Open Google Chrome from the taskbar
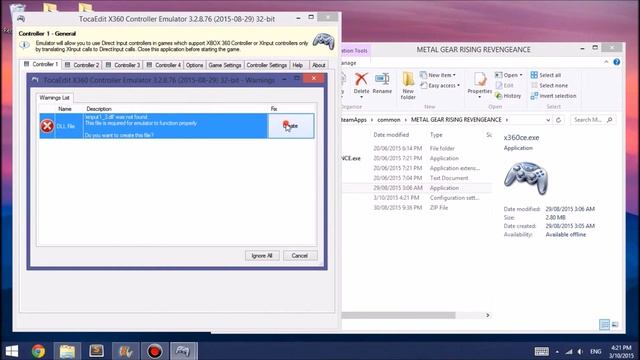This screenshot has width=640, height=360. (x=38, y=351)
